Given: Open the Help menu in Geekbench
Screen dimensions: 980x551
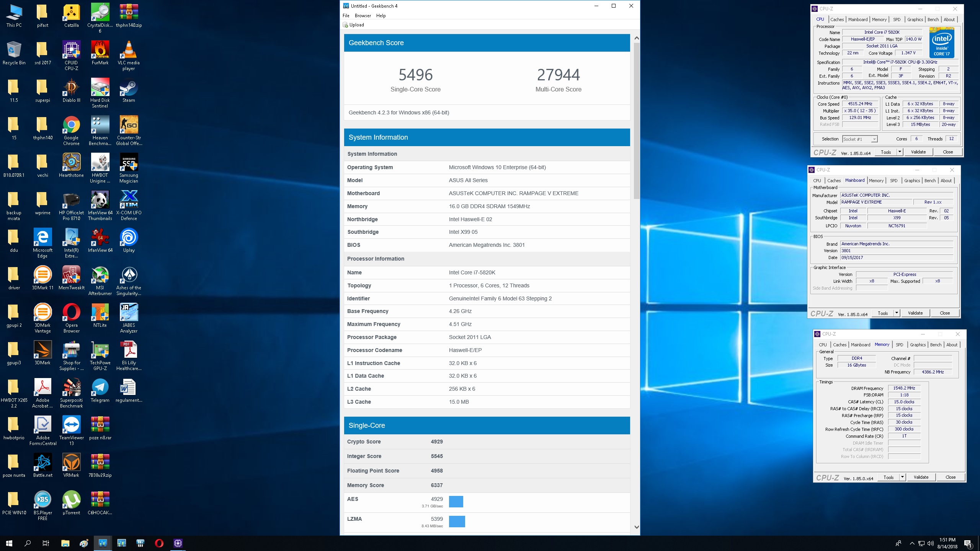Looking at the screenshot, I should pyautogui.click(x=381, y=16).
